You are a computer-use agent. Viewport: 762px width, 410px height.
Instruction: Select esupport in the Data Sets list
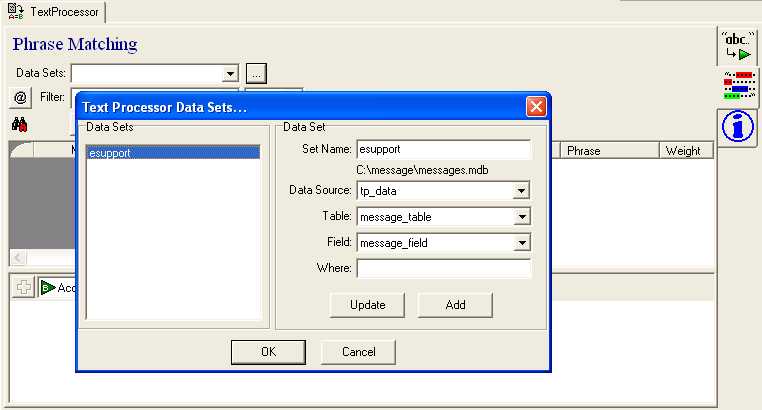[x=110, y=153]
